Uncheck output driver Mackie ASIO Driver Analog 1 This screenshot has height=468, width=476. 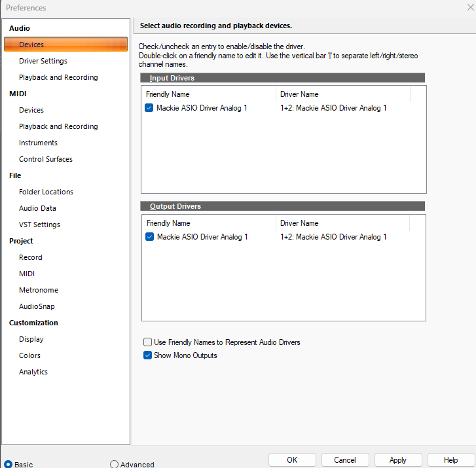150,237
